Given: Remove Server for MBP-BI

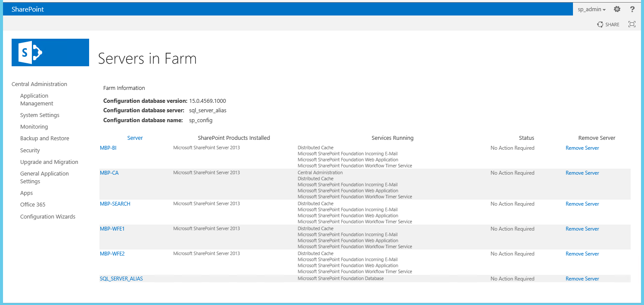Looking at the screenshot, I should pos(582,148).
